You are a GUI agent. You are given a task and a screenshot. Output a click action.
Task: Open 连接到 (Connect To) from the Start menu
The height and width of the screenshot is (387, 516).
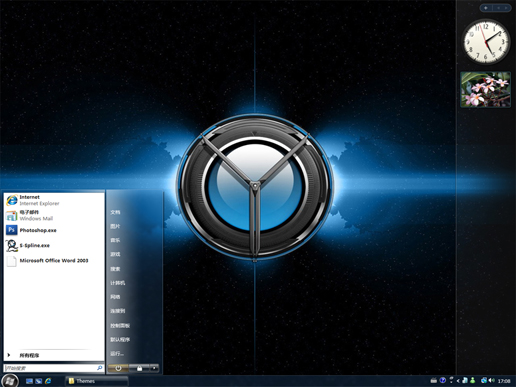click(118, 311)
